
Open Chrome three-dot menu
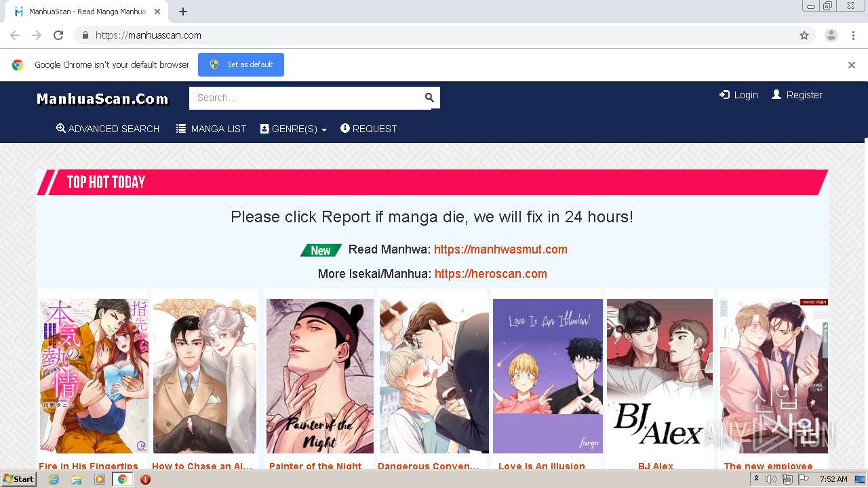pos(853,35)
